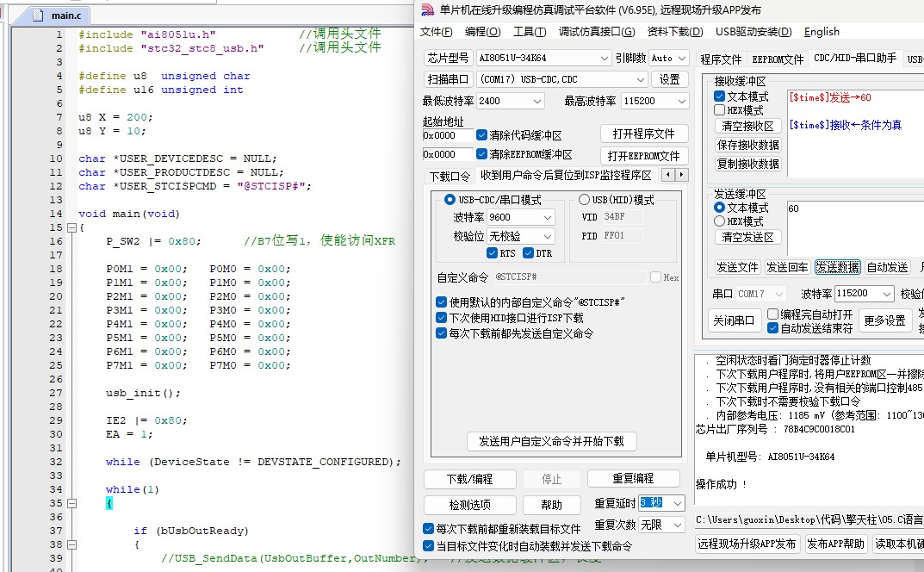Viewport: 924px width, 572px height.
Task: Expand the 最高波特率 115200 dropdown
Action: coord(682,101)
